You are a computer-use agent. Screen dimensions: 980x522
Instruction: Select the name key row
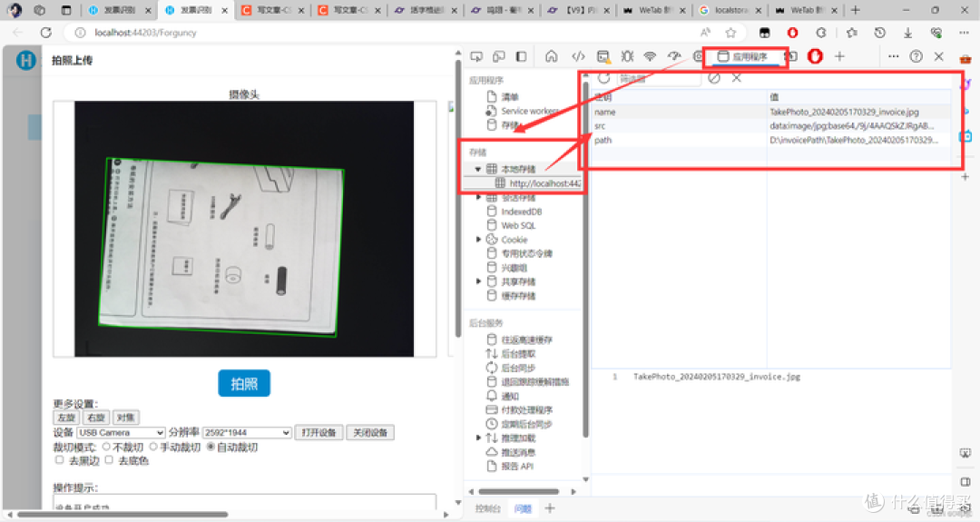[x=771, y=112]
